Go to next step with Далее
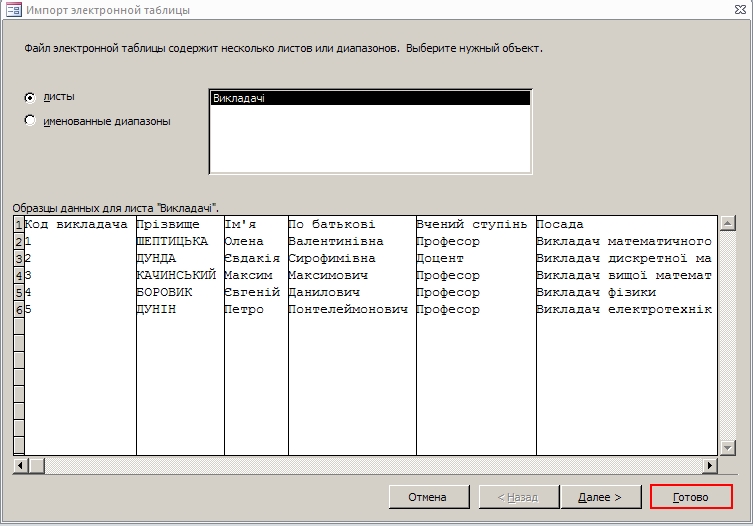 point(601,497)
